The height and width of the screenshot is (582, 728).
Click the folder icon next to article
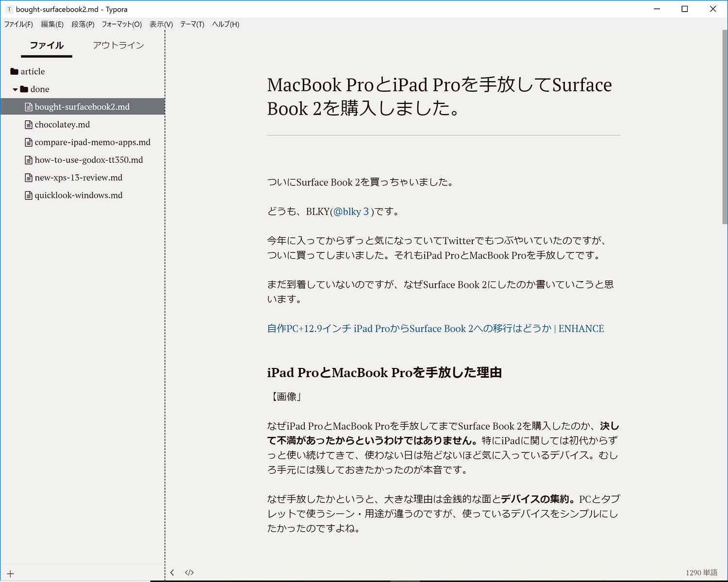pos(14,71)
